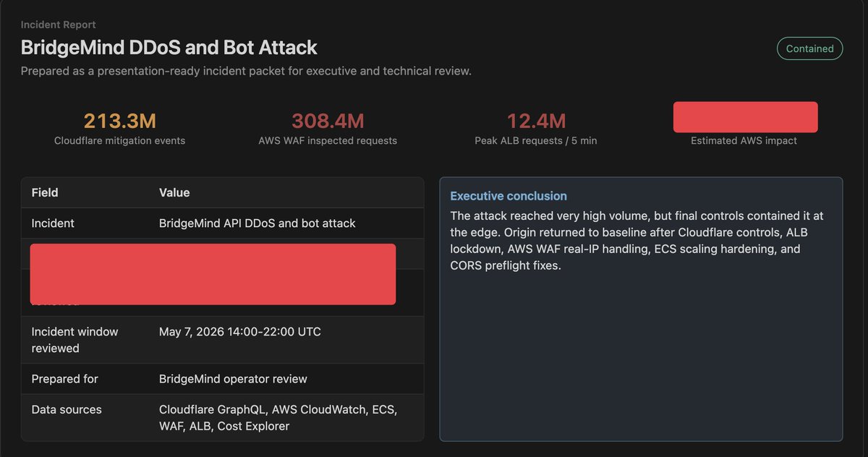This screenshot has width=868, height=457.
Task: Click "Incident window reviewed" field cell
Action: 75,340
